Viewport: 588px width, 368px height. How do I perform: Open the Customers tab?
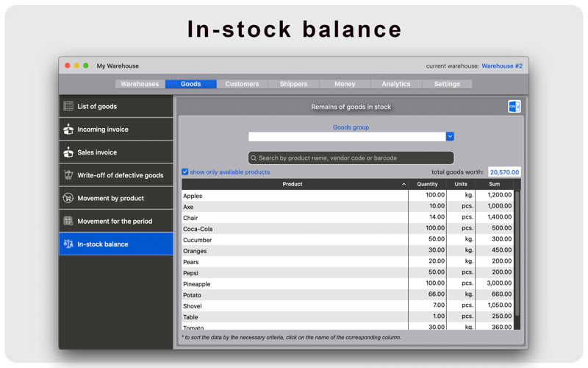tap(243, 84)
